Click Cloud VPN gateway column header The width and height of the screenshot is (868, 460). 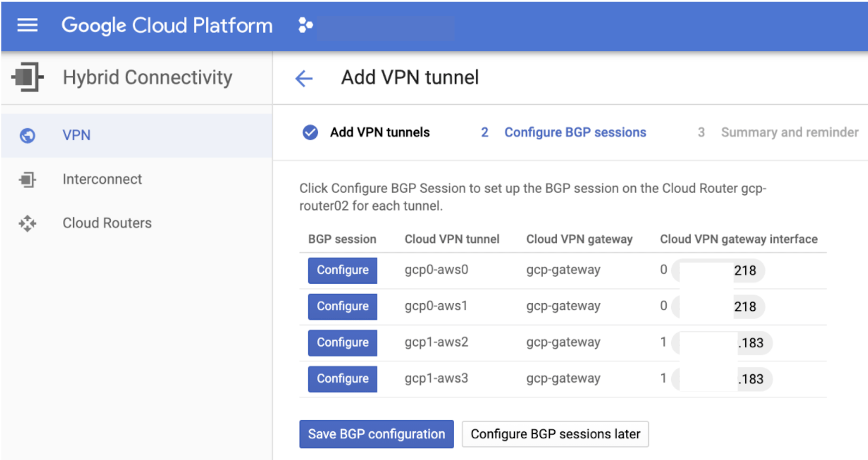[x=579, y=239]
